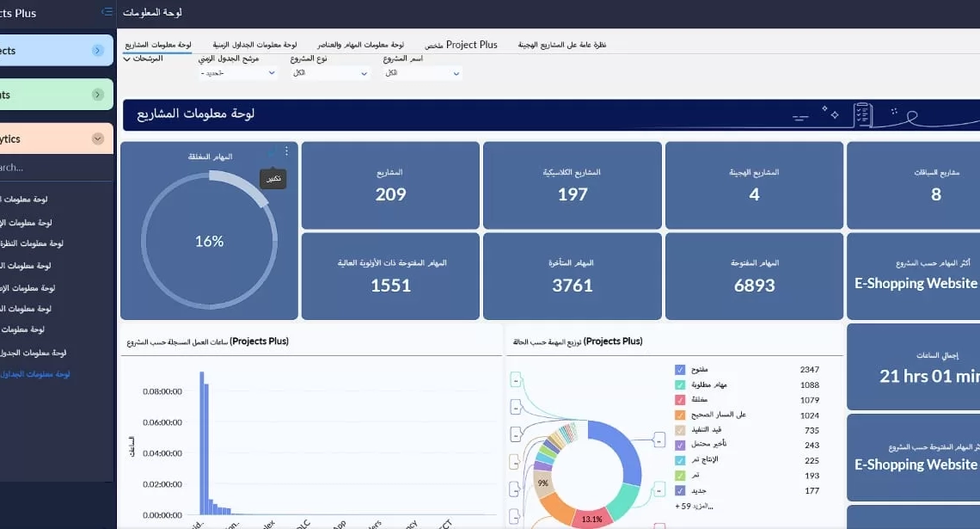Collapse the sidebar with the menu icon
Viewport: 980px width, 529px height.
point(107,12)
